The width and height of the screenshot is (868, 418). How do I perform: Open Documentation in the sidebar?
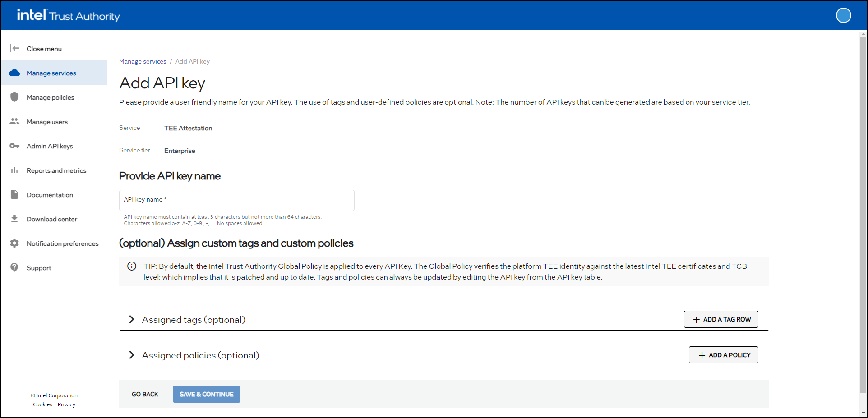pos(54,194)
